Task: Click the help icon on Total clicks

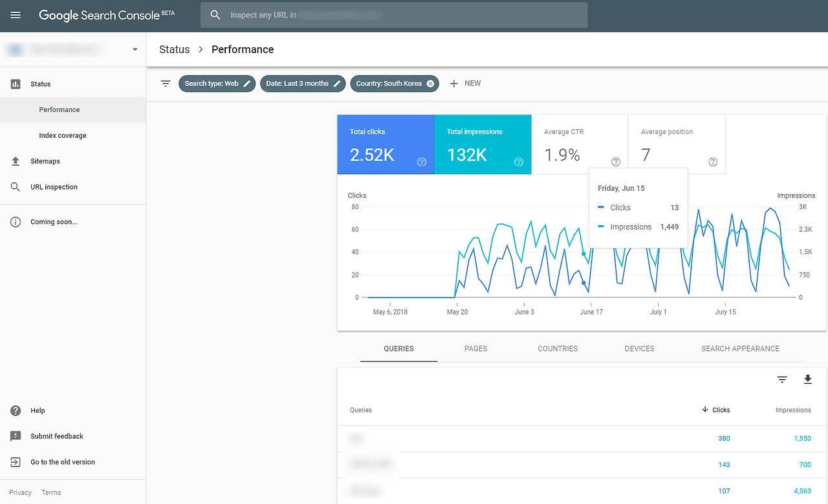Action: coord(422,162)
